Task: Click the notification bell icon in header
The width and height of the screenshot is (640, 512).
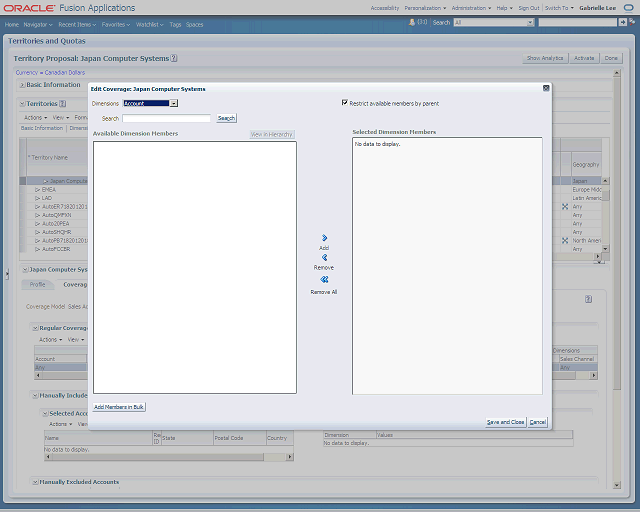Action: [x=411, y=22]
